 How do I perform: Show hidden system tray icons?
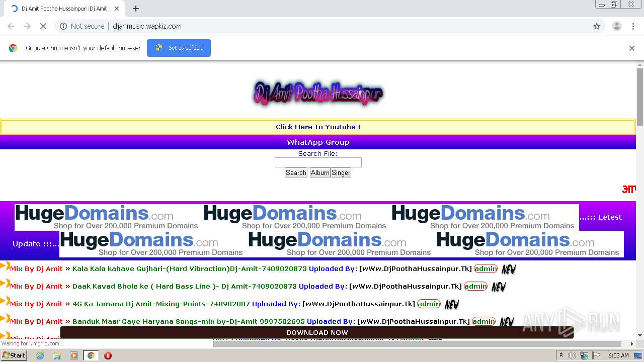click(x=561, y=355)
